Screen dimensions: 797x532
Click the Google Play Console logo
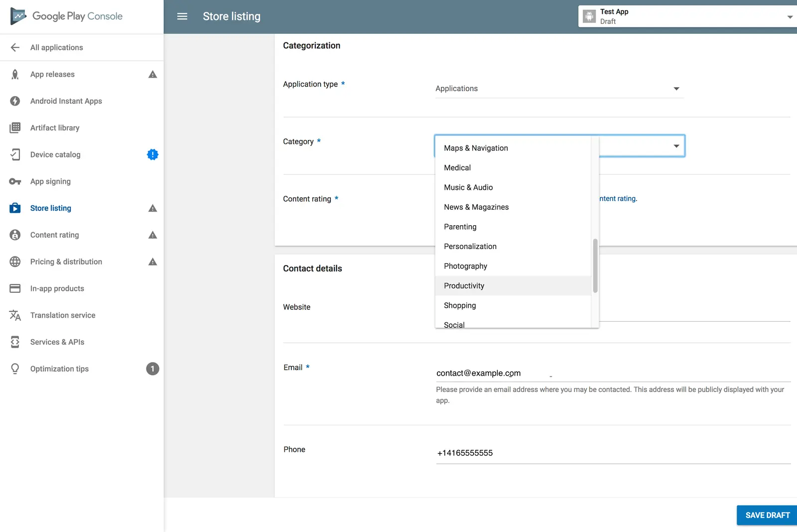tap(66, 16)
